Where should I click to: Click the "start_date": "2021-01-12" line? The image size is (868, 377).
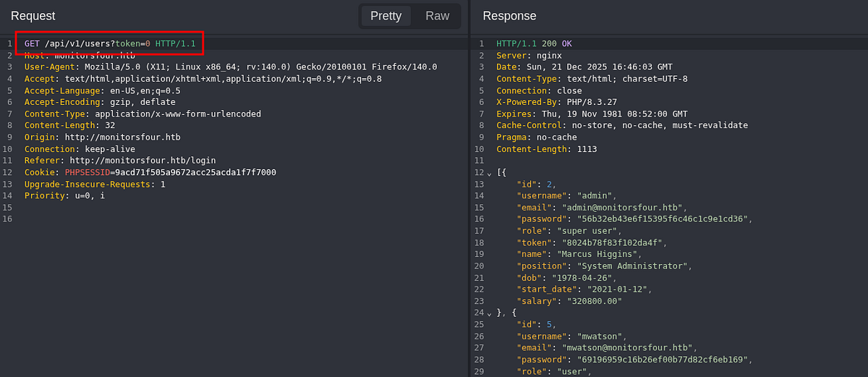(584, 289)
